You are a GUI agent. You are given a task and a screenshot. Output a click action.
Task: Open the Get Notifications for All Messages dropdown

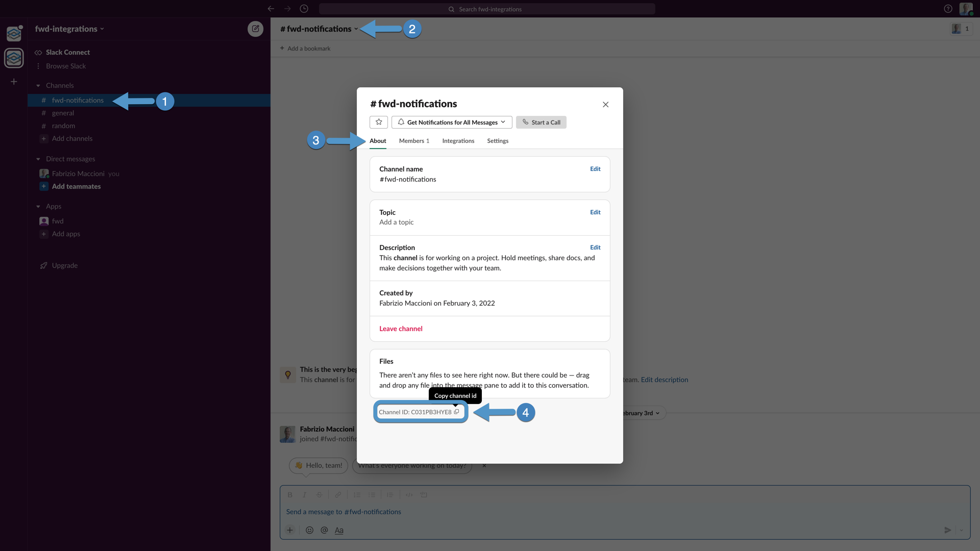coord(451,122)
